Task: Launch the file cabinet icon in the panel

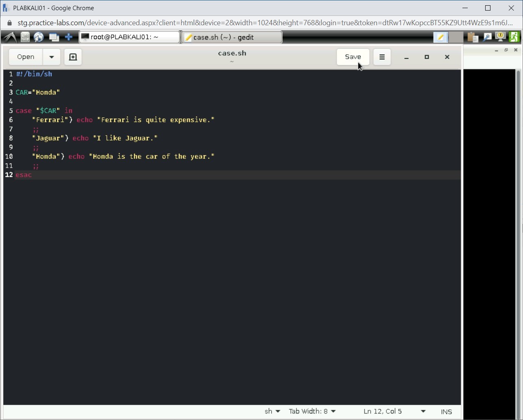Action: tap(25, 37)
